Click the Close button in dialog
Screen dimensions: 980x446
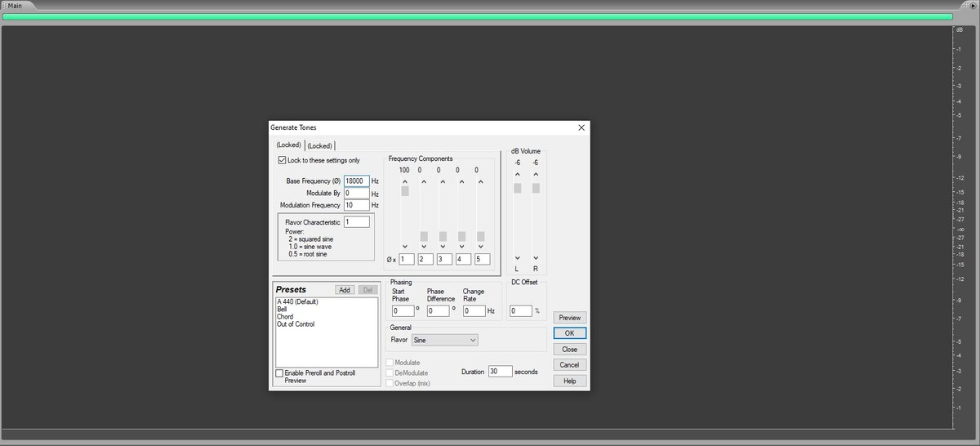[x=569, y=349]
